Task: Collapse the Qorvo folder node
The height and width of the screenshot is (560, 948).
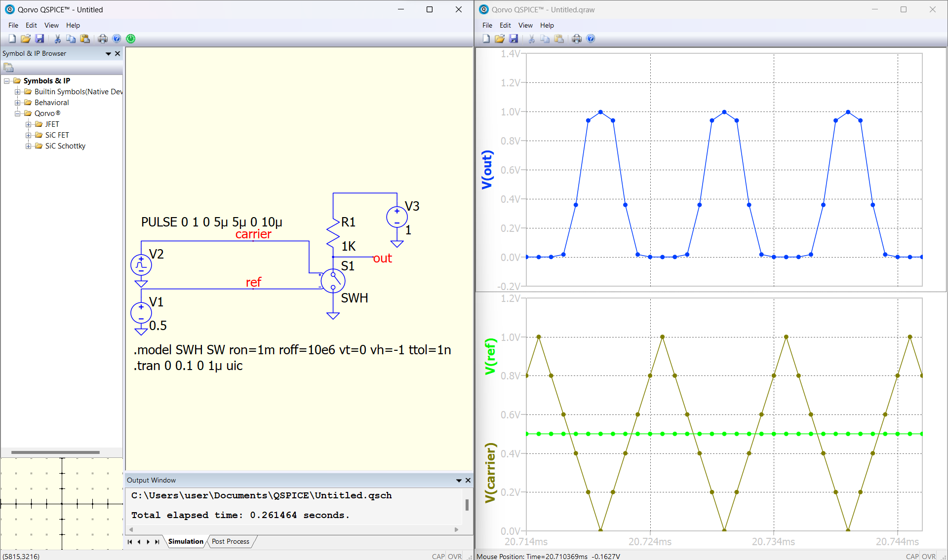Action: tap(17, 113)
